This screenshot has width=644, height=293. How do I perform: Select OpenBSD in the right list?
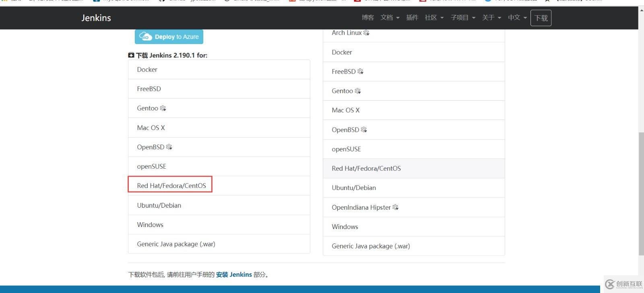[x=414, y=130]
